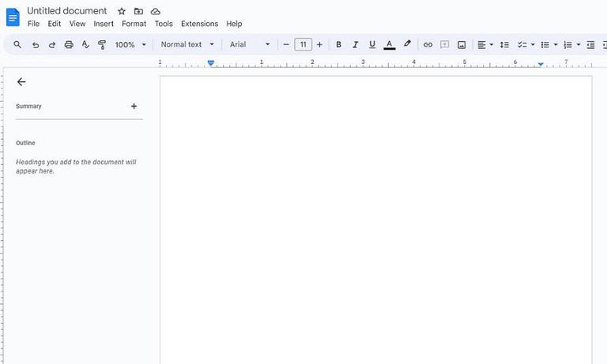Click the checklist icon
This screenshot has height=364, width=607.
point(522,45)
